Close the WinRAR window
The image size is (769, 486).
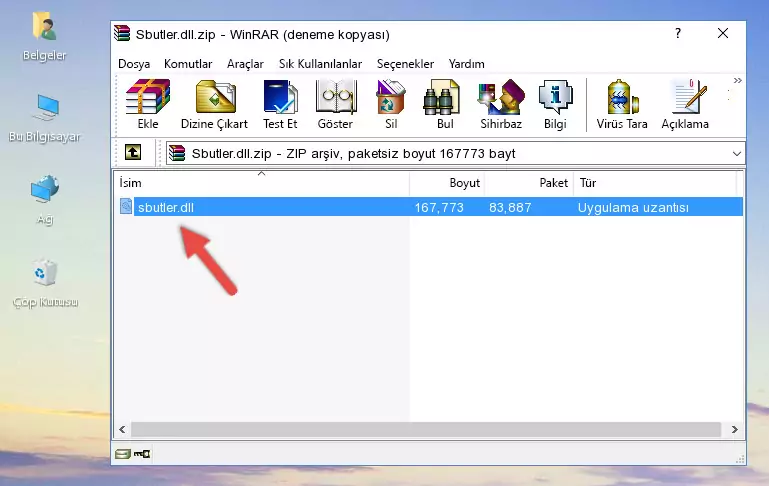point(722,33)
